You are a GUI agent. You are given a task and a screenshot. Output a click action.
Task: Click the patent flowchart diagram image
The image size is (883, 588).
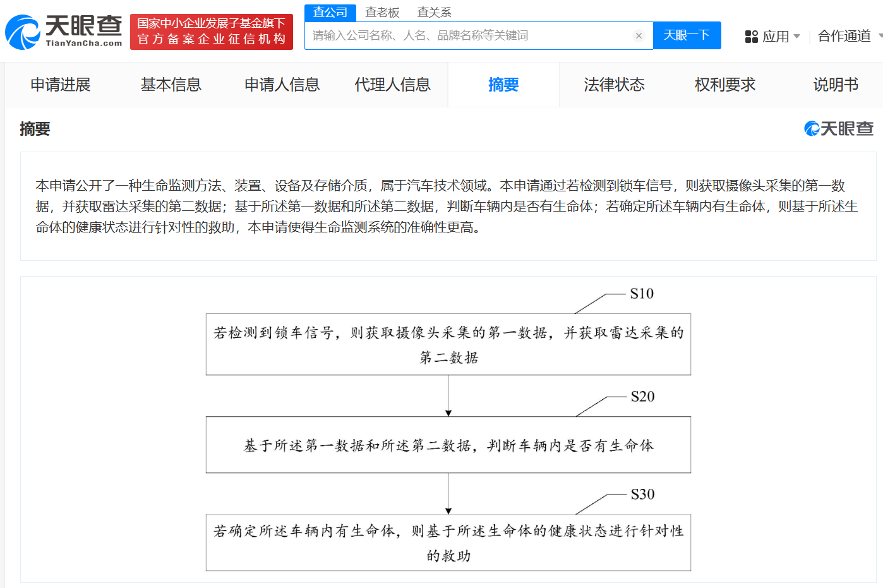[448, 429]
